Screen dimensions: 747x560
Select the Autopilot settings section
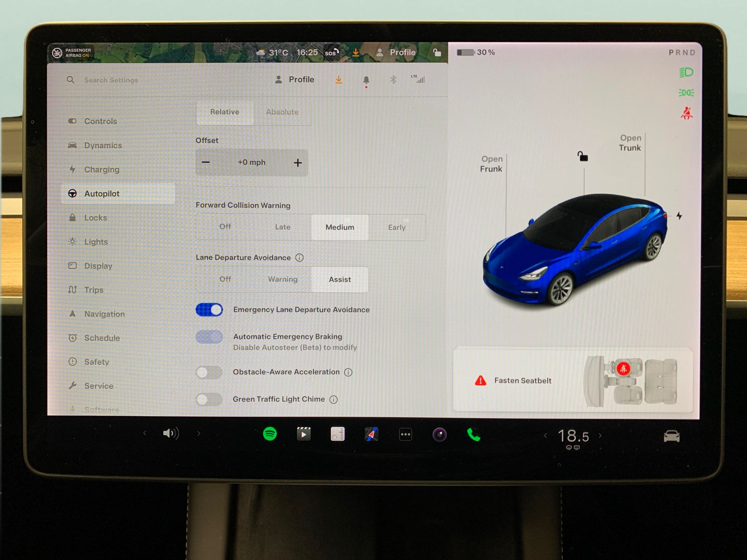[118, 194]
